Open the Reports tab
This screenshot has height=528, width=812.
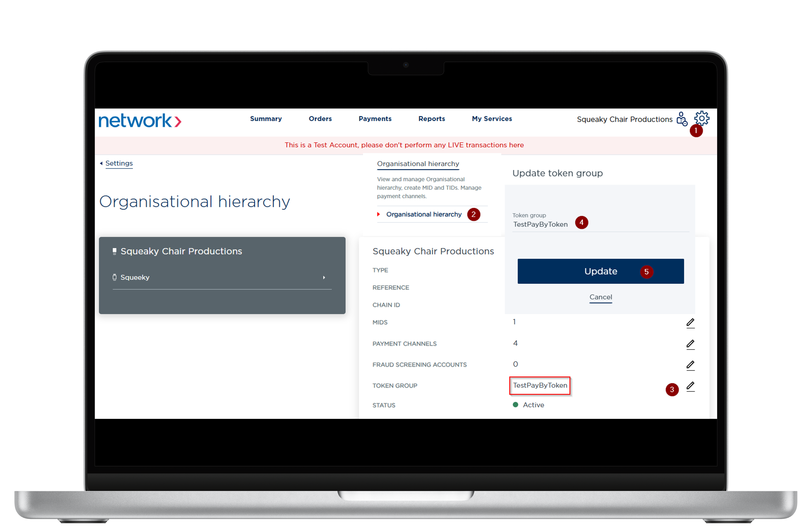pos(432,119)
